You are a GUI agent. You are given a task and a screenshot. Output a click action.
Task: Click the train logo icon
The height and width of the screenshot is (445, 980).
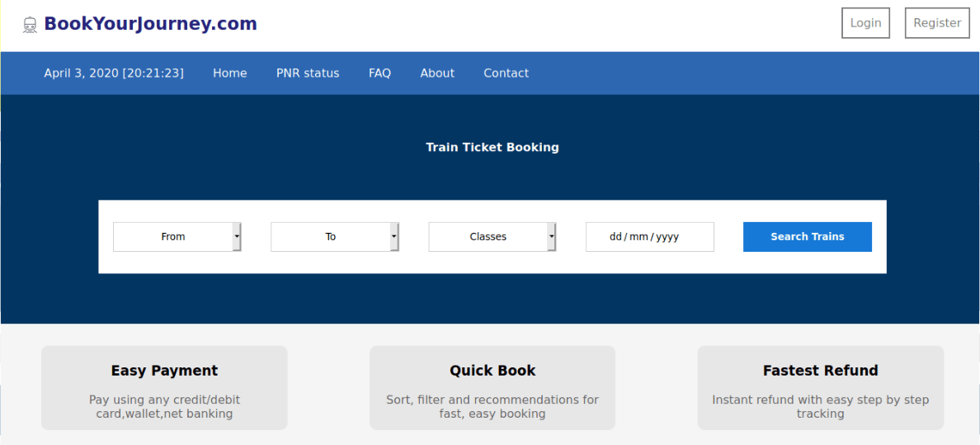click(x=31, y=26)
